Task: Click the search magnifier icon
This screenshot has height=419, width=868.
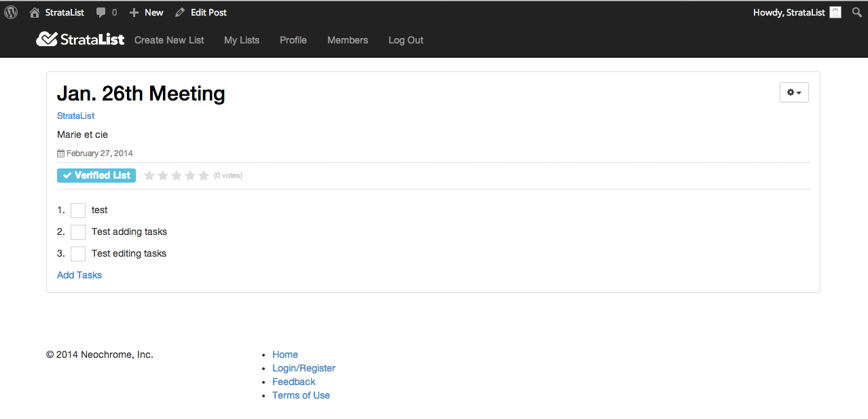Action: click(x=856, y=12)
